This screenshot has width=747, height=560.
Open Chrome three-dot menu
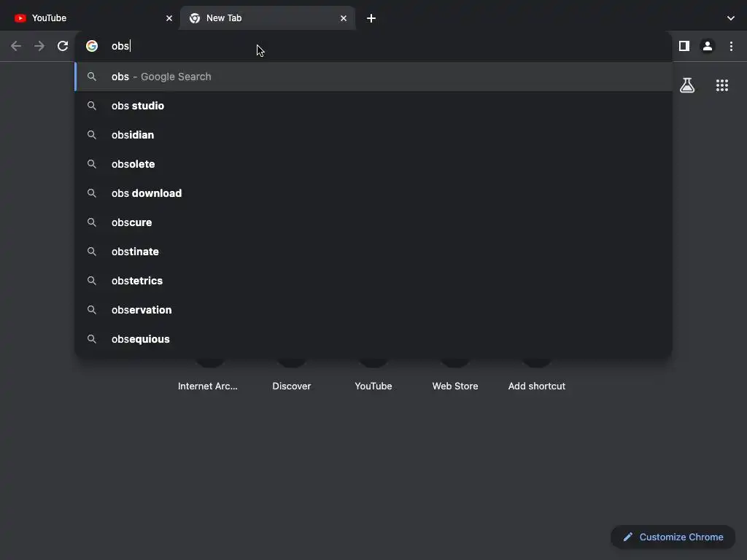(x=731, y=46)
